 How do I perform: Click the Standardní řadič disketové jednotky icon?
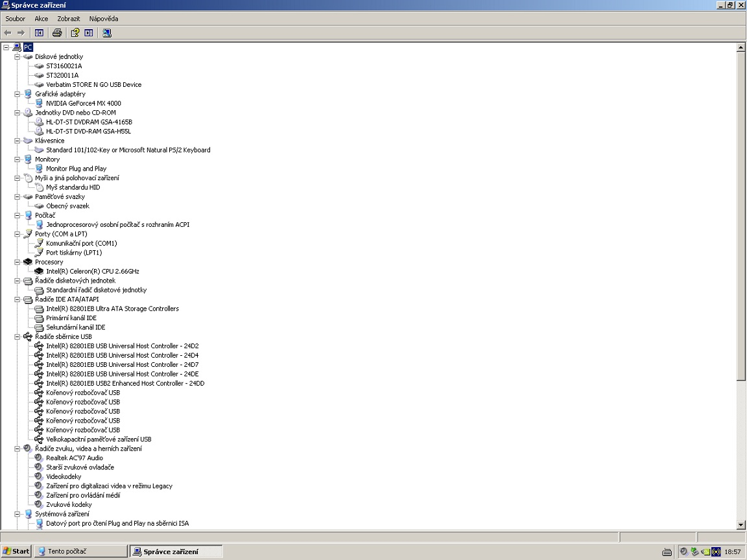pos(39,290)
